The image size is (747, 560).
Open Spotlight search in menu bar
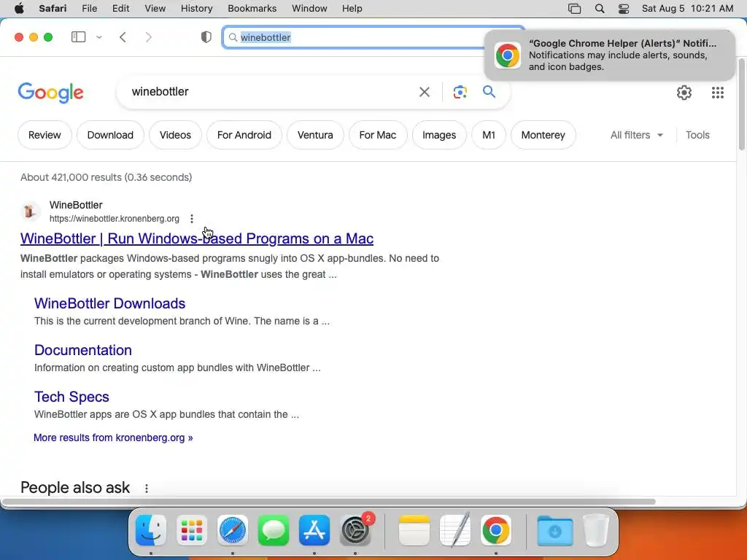600,9
